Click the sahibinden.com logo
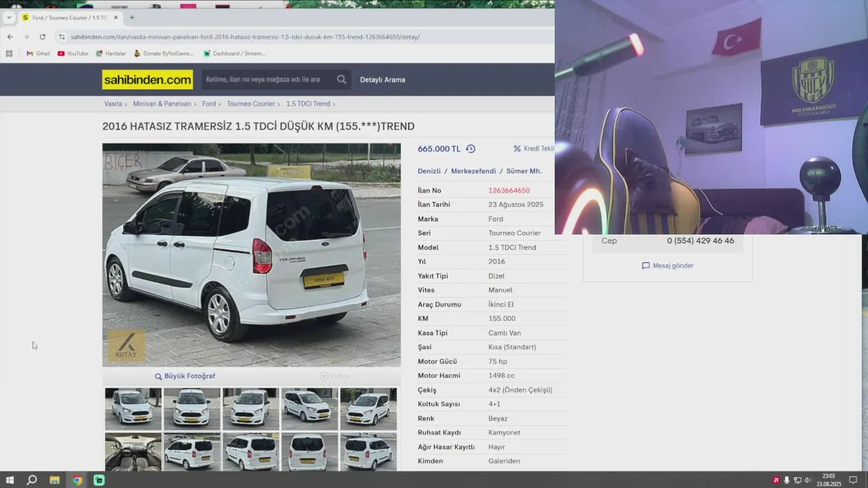This screenshot has width=868, height=488. [148, 80]
